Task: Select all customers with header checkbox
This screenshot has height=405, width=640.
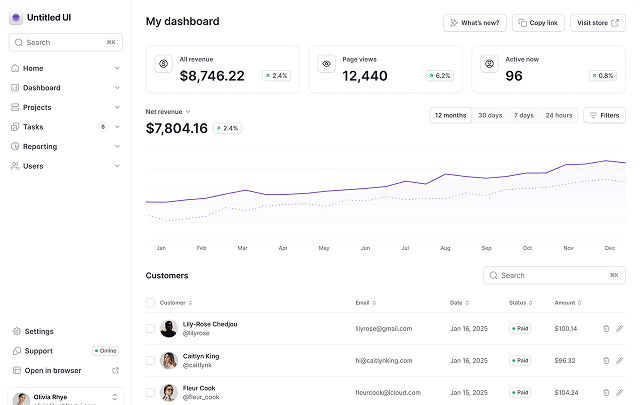Action: (x=150, y=302)
